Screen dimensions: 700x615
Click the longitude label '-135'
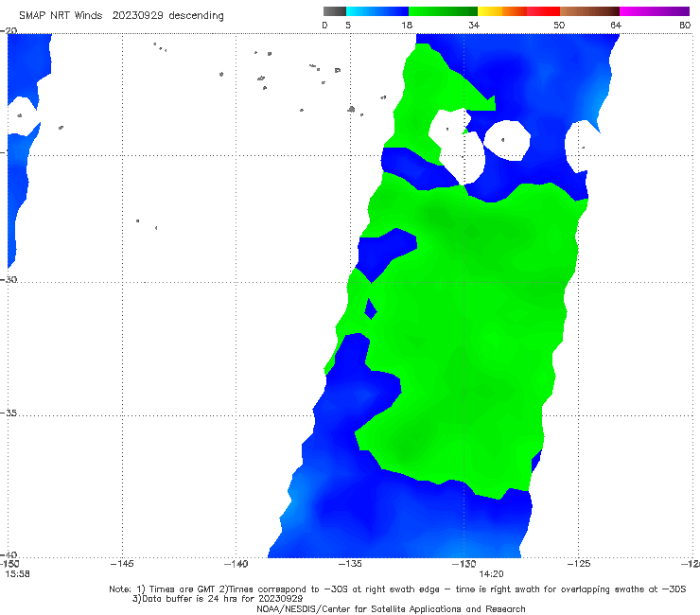(350, 564)
